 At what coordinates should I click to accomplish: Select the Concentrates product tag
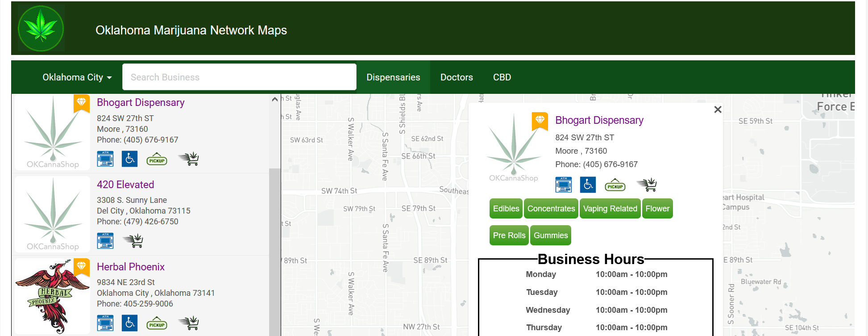551,209
